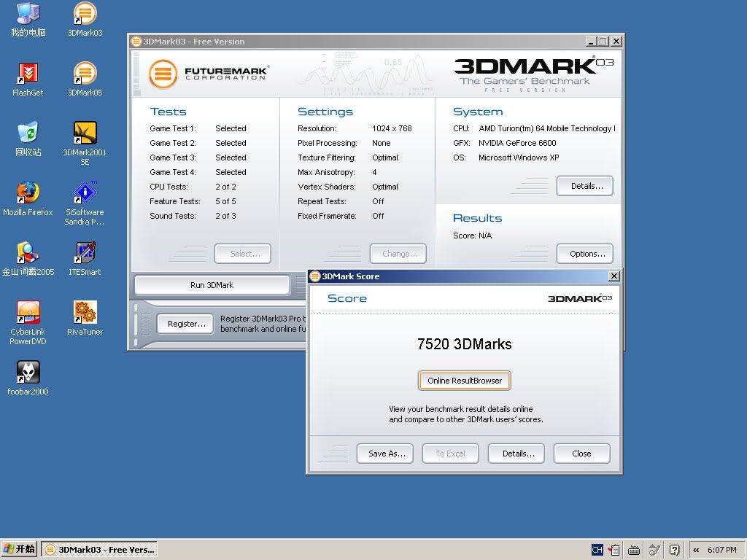Click the IME tool icon beside CH

pos(614,550)
